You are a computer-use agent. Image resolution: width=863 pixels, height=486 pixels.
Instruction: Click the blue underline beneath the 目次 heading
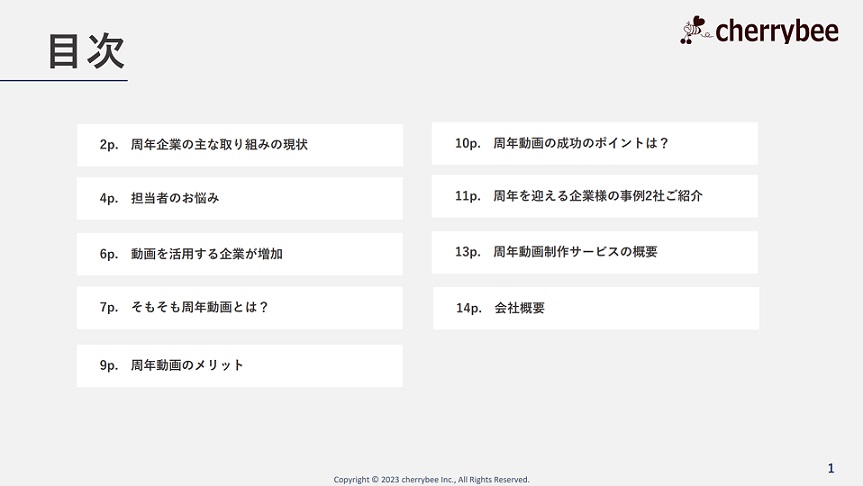(x=64, y=80)
